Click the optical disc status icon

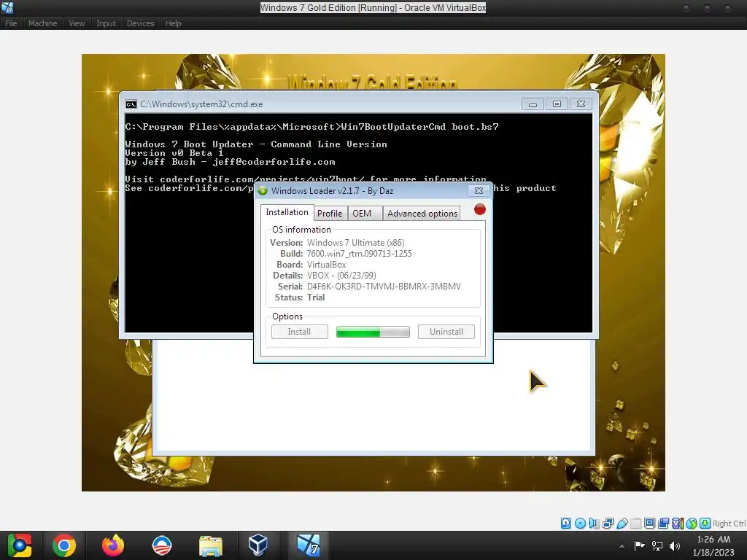click(x=580, y=524)
